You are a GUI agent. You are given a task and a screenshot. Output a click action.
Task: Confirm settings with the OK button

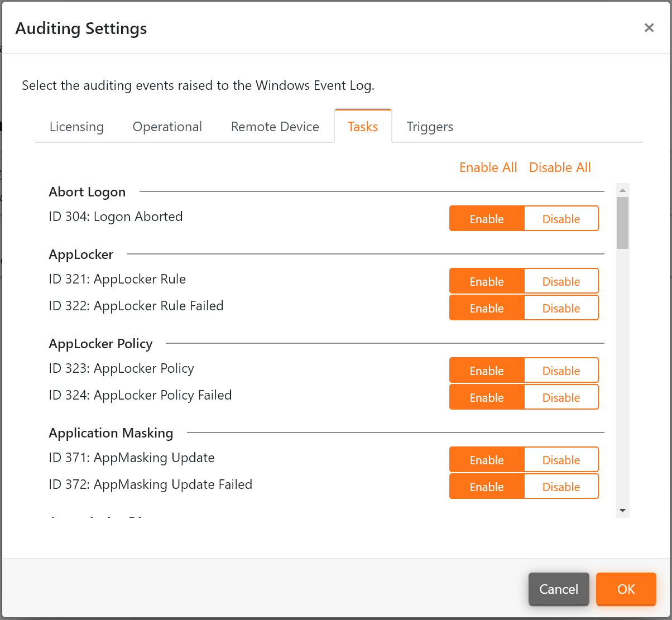coord(626,589)
